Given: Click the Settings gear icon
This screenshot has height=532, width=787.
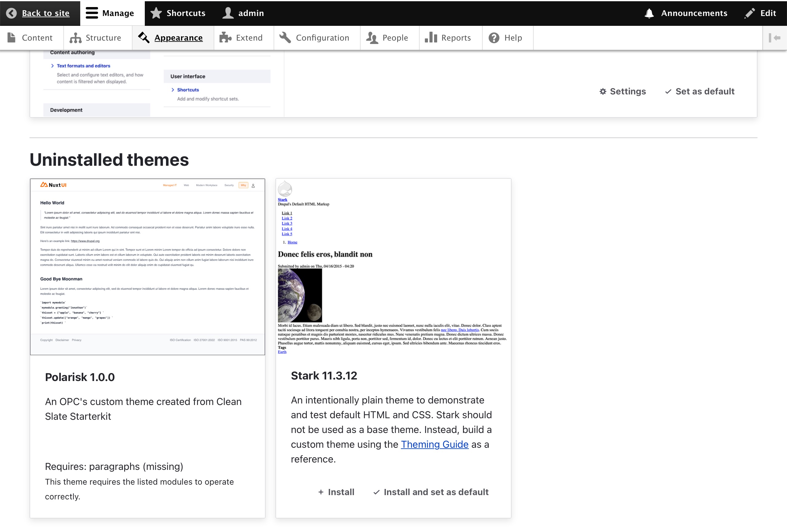Looking at the screenshot, I should (x=603, y=91).
